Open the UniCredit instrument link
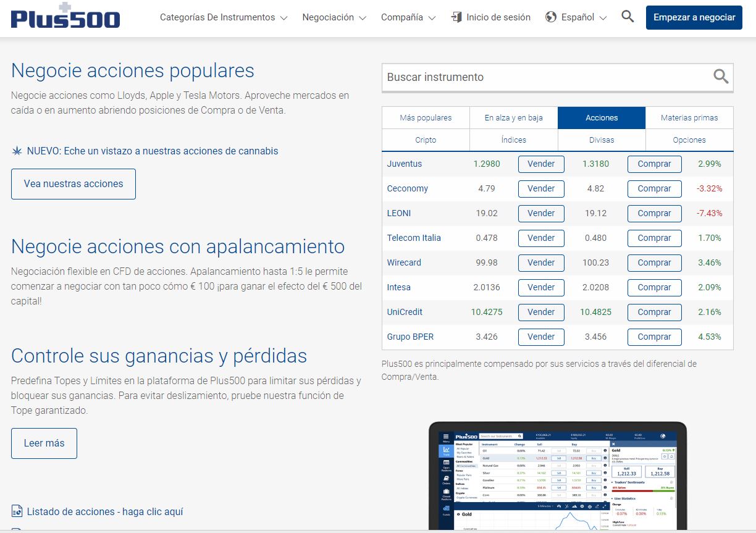The height and width of the screenshot is (533, 756). coord(405,312)
